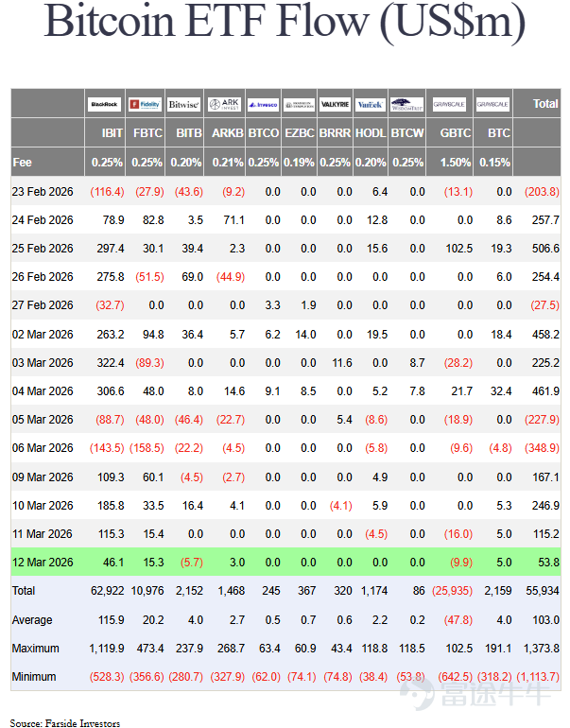Click the 09 Mar 2026 date cell
This screenshot has height=728, width=570.
43,477
